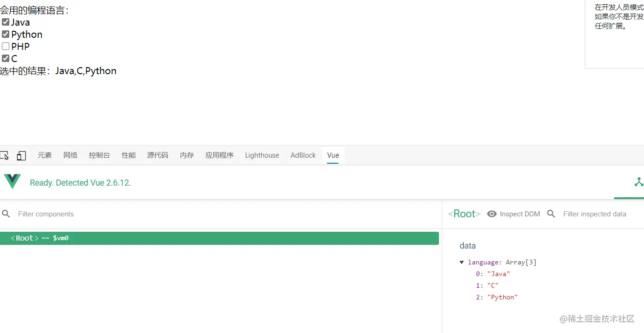Check the PHP checkbox

6,46
